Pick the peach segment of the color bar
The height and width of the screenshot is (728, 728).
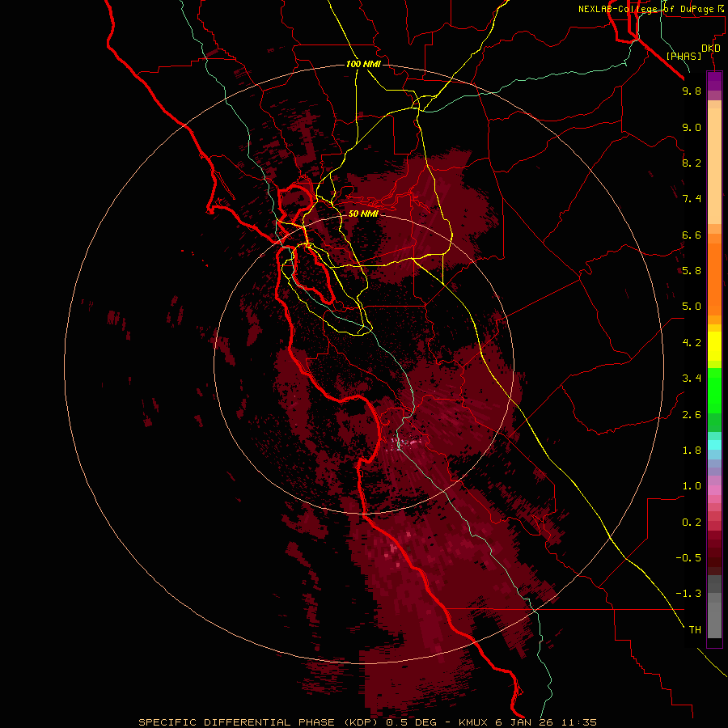(x=714, y=166)
